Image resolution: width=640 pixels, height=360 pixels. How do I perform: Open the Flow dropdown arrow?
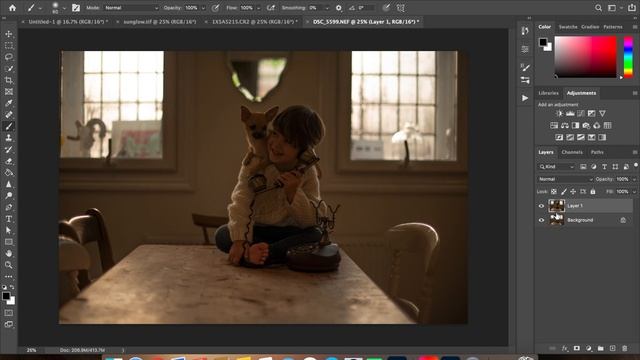tap(258, 8)
